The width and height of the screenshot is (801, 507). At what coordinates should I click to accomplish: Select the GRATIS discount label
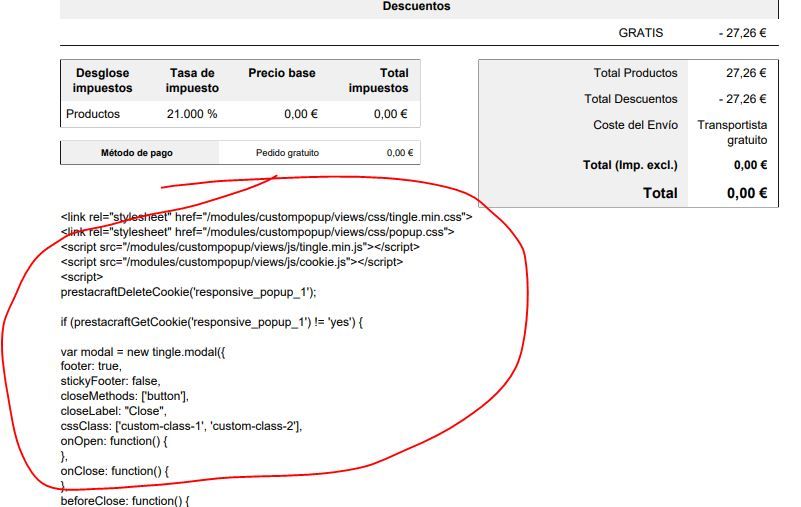tap(641, 33)
